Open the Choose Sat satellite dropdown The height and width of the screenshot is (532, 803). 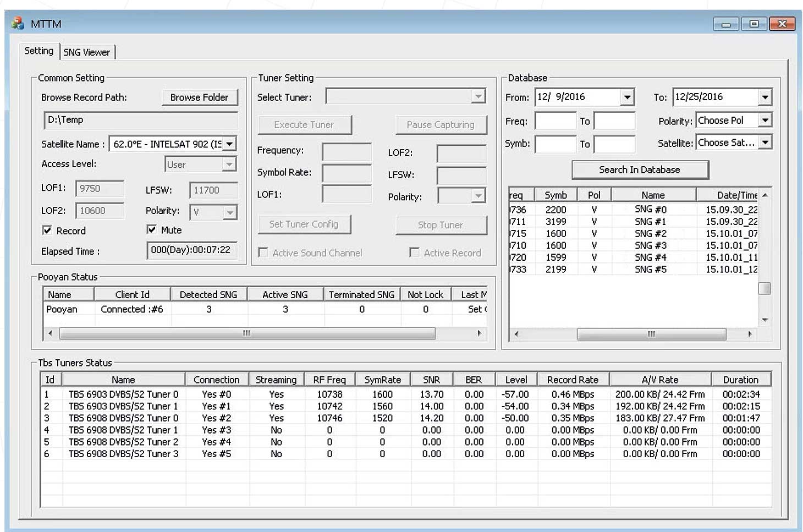(x=765, y=142)
